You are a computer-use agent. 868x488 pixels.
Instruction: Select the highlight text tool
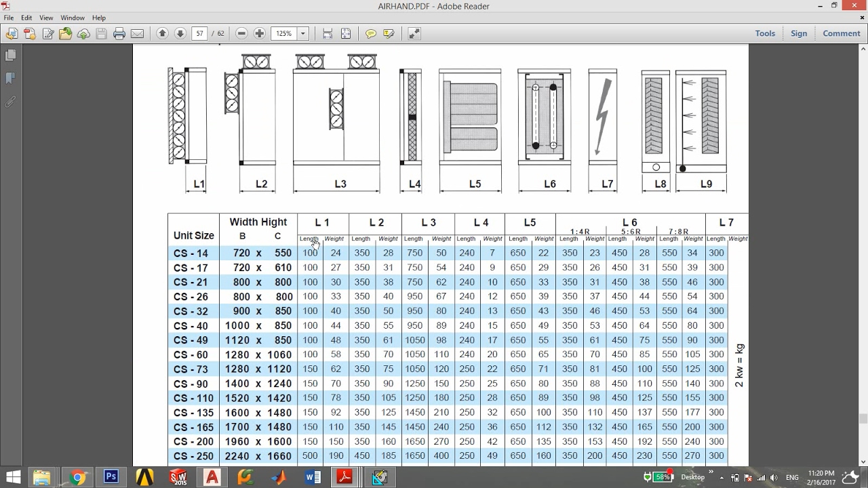pyautogui.click(x=389, y=33)
